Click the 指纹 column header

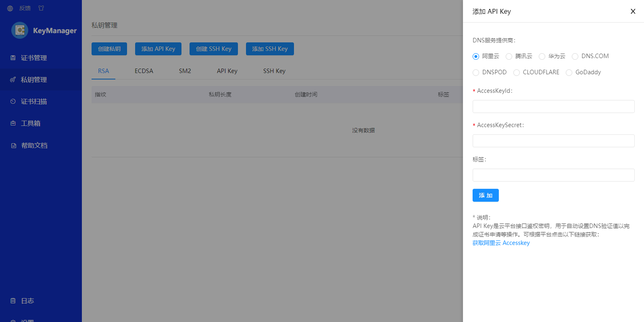[100, 95]
